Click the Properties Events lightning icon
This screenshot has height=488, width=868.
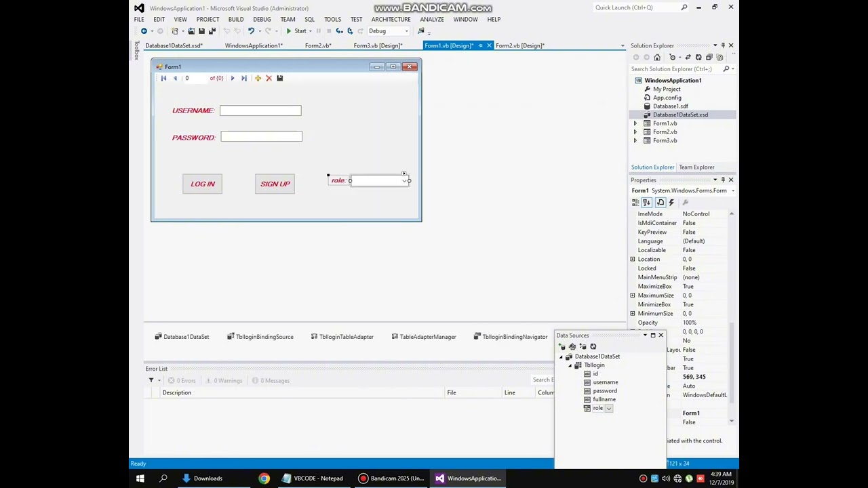coord(671,203)
